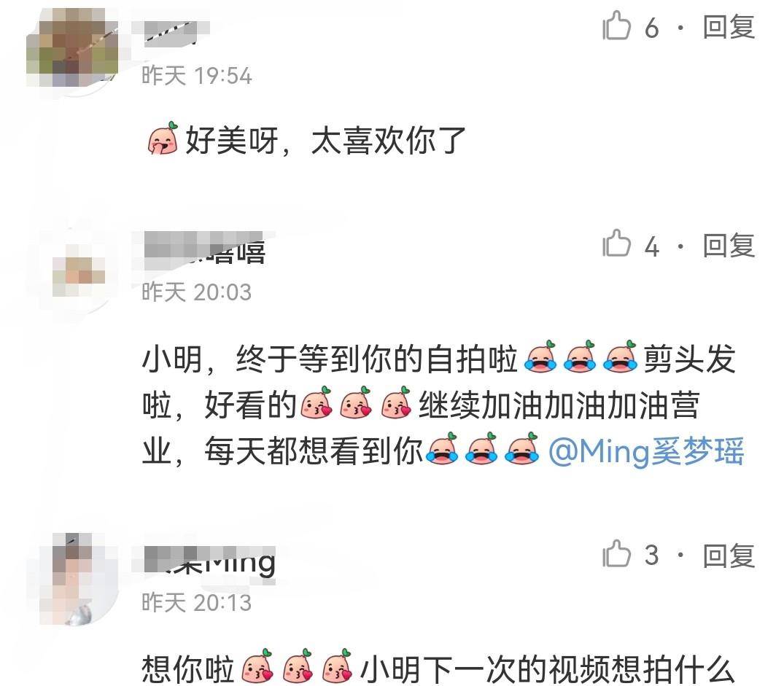Open username ending in Ming
784x686 pixels.
pyautogui.click(x=209, y=561)
